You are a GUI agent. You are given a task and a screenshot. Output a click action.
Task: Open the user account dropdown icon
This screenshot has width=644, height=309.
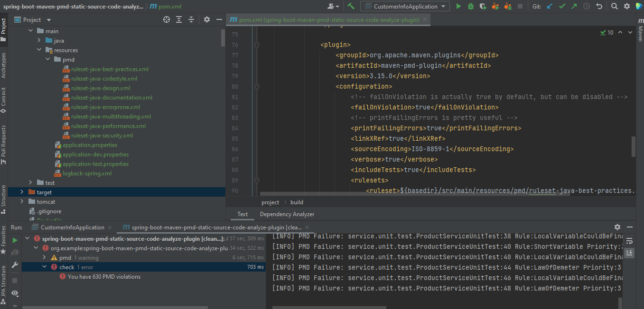point(334,6)
